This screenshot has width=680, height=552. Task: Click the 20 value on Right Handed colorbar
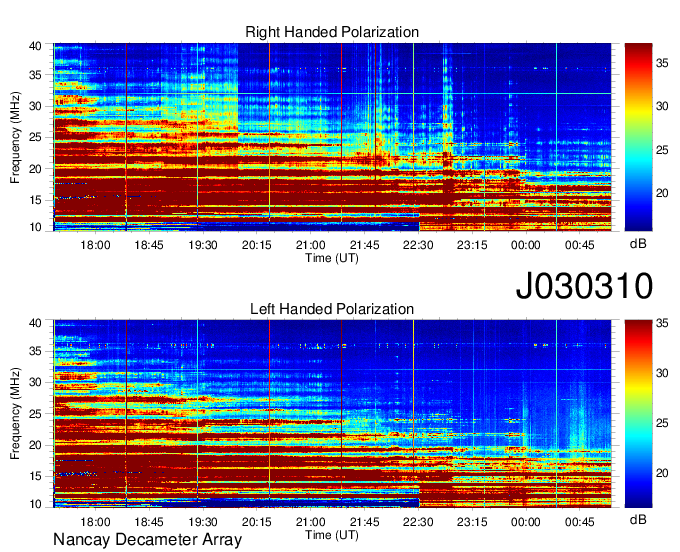pos(662,193)
